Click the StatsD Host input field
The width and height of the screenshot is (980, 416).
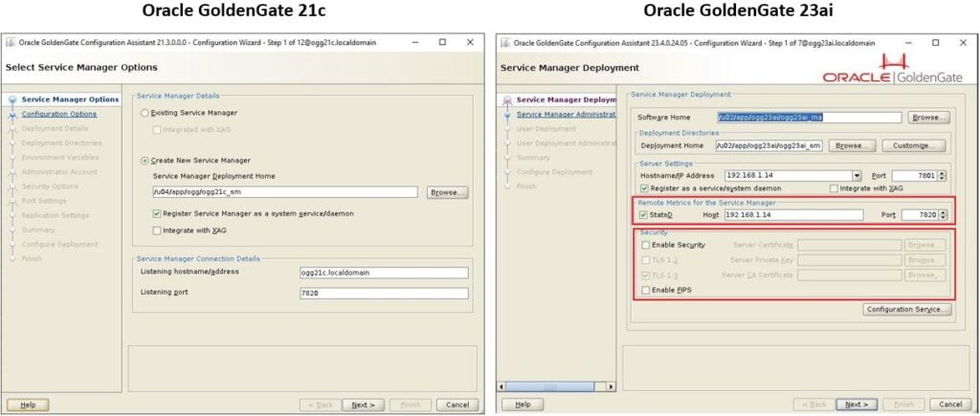(x=793, y=214)
